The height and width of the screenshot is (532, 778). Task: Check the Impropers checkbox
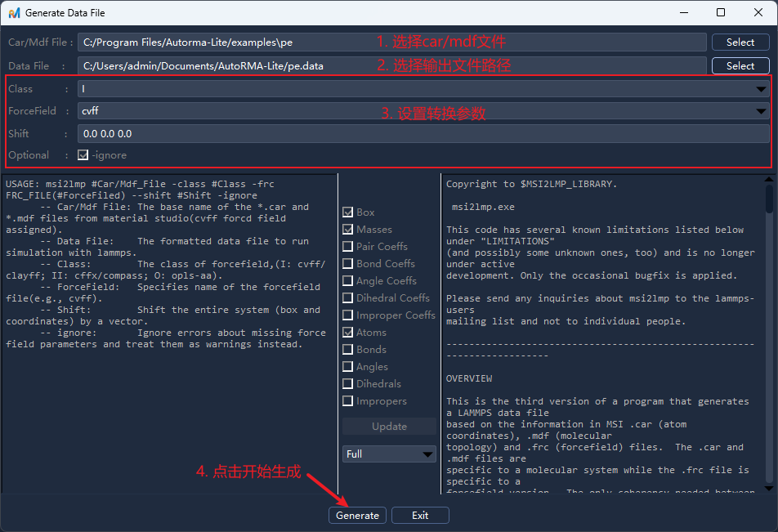[347, 400]
